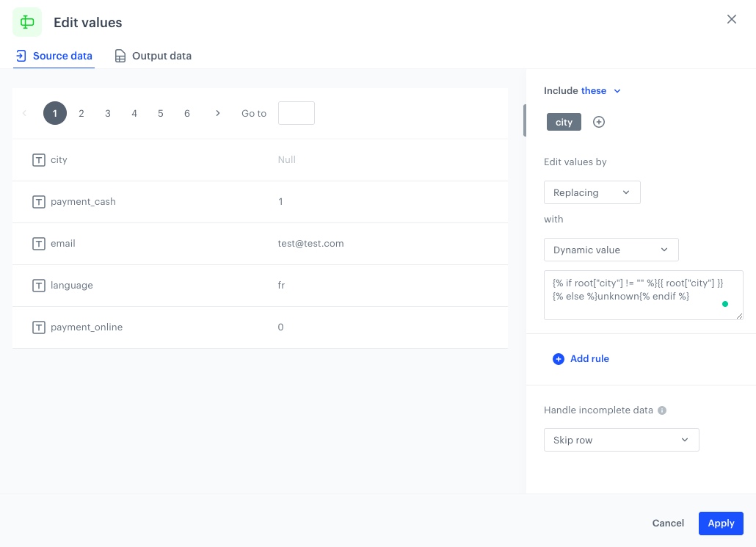756x547 pixels.
Task: Open the Replacing dropdown
Action: click(x=592, y=192)
